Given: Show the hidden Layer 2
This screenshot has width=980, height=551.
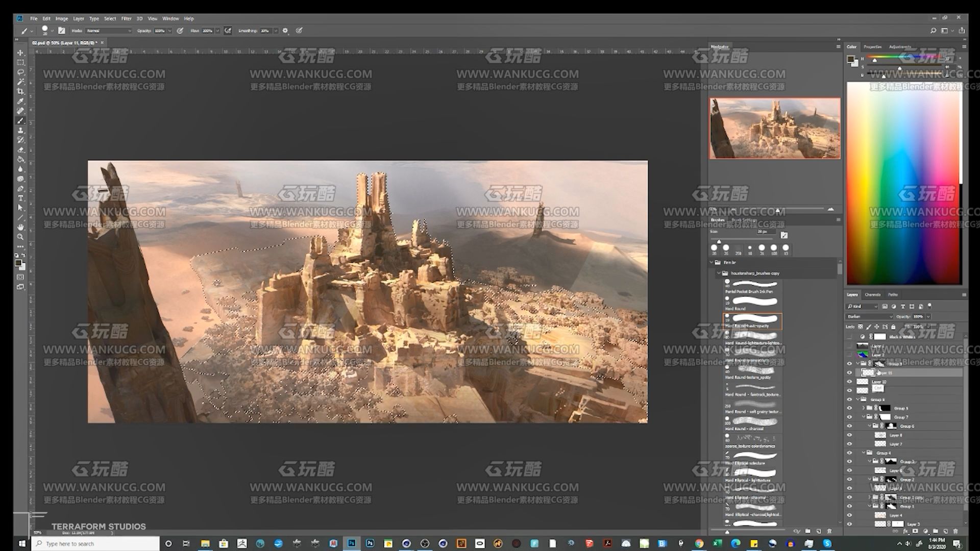Looking at the screenshot, I should click(x=849, y=355).
